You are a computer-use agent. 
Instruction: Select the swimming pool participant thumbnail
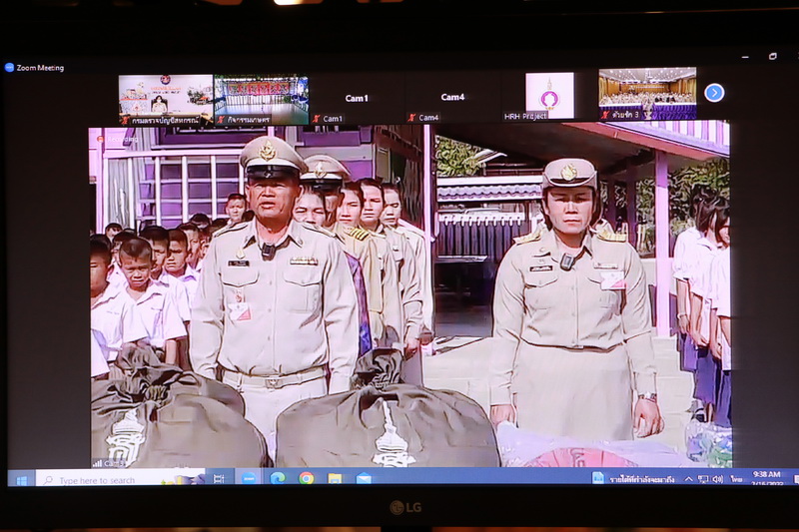261,99
